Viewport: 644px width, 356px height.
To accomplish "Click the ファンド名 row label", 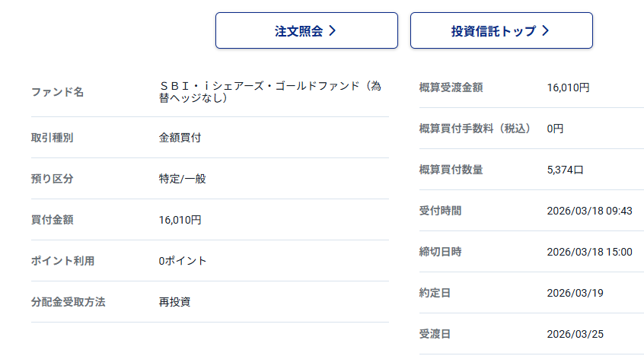I will click(57, 92).
